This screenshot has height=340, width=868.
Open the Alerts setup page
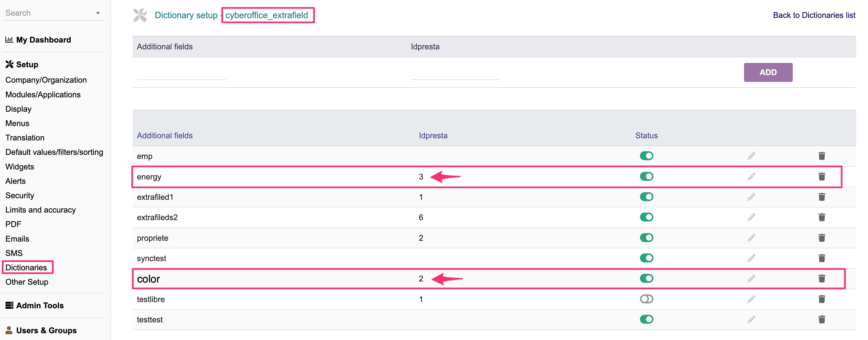point(15,181)
